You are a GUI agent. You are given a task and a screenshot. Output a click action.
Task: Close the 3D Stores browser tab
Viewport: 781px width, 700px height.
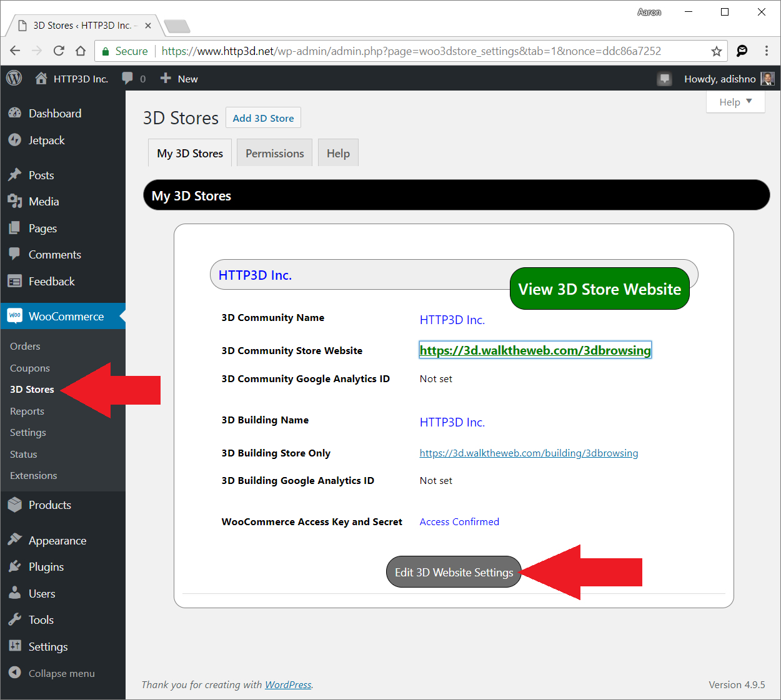[x=148, y=26]
